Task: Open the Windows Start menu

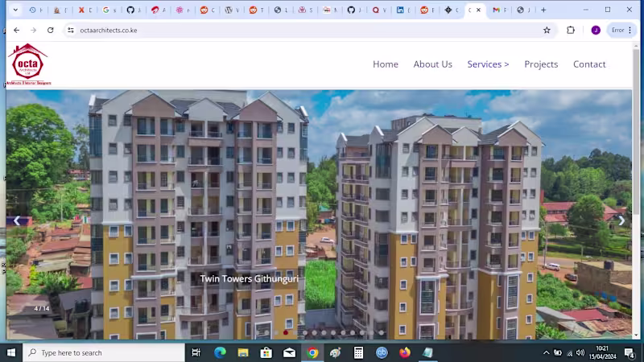Action: pos(11,352)
